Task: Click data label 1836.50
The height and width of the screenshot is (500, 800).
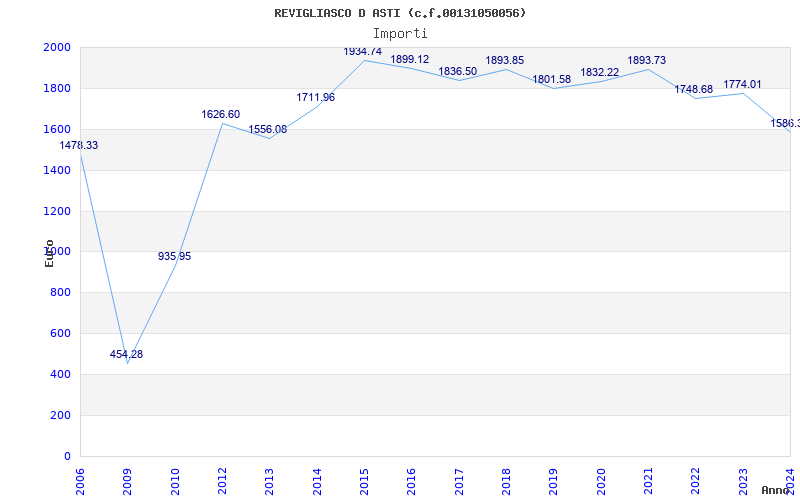Action: point(458,71)
